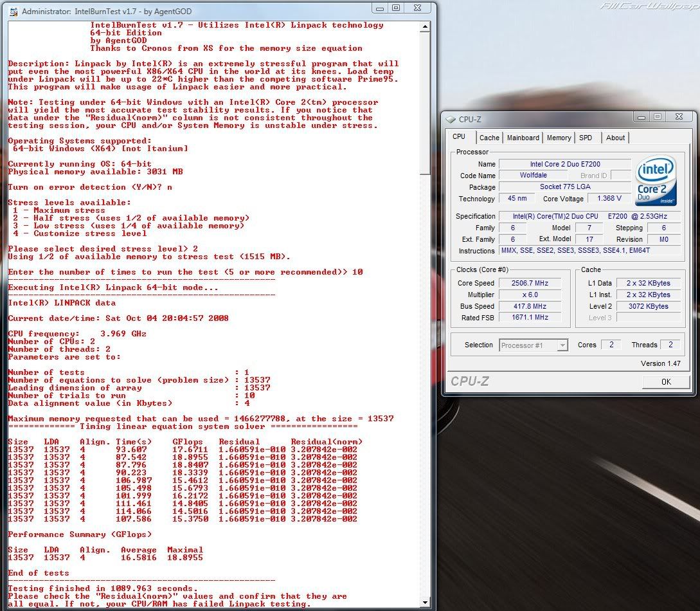
Task: Open the Processor selection dropdown in CPU-Z
Action: coord(563,345)
